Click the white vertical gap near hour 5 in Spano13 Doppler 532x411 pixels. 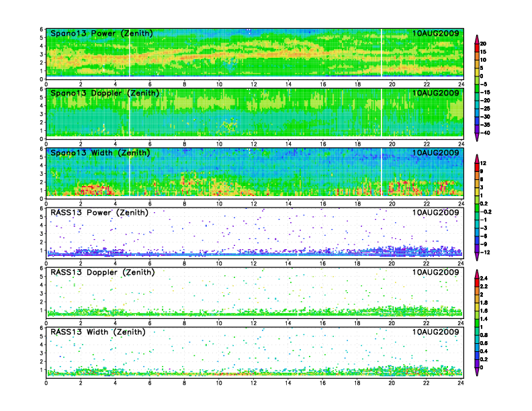[129, 113]
